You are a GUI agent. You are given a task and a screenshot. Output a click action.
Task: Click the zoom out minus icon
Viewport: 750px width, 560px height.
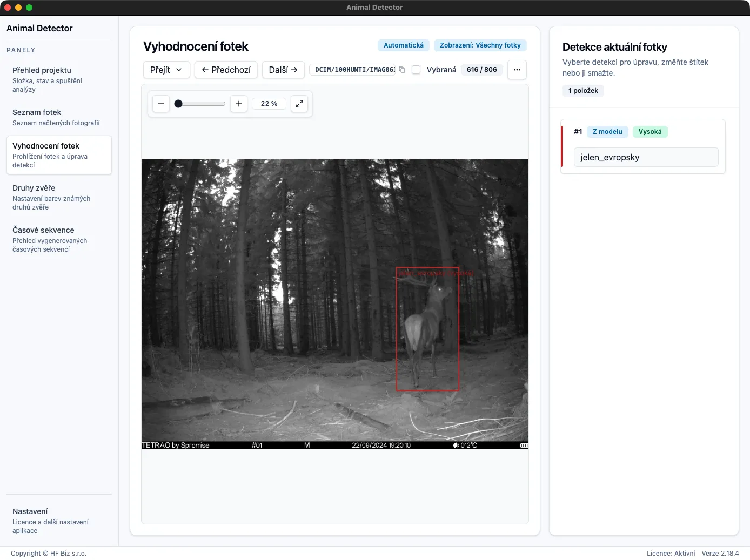pos(161,104)
